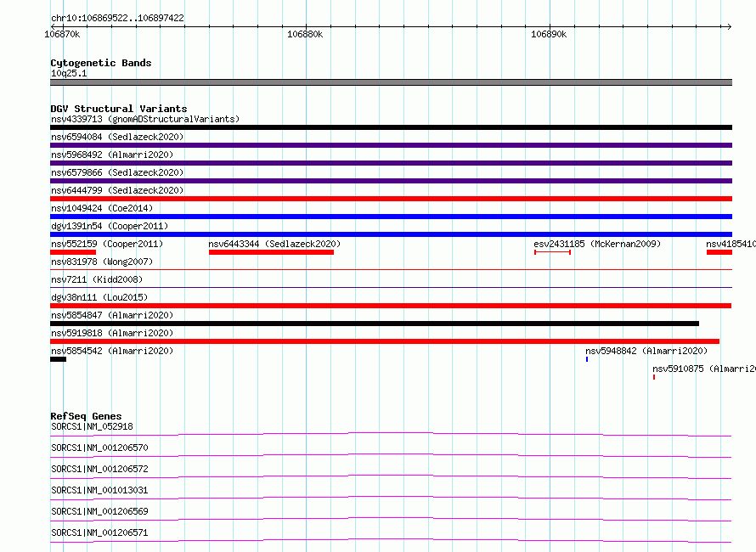Viewport: 756px width, 552px height.
Task: Select the esv2431185 (McKernan2009) bracket marker
Action: point(552,252)
